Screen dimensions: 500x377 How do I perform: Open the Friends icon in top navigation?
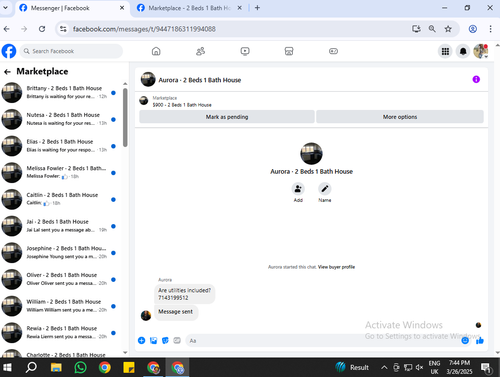[200, 51]
